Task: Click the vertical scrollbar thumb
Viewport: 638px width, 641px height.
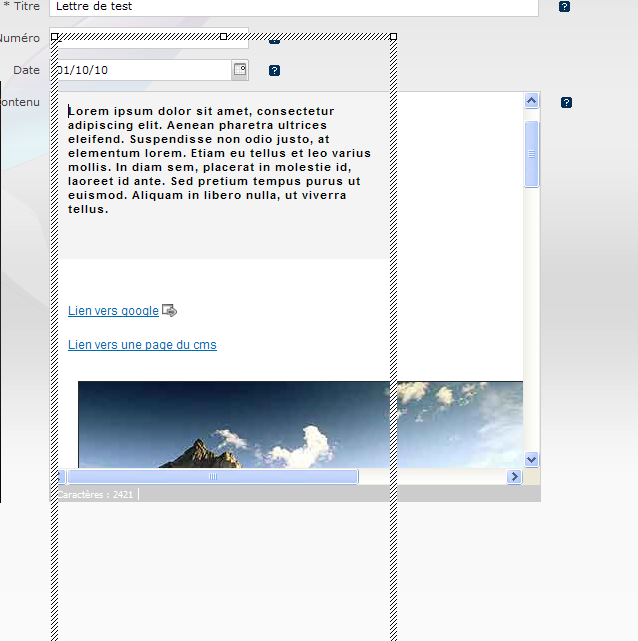Action: point(531,154)
